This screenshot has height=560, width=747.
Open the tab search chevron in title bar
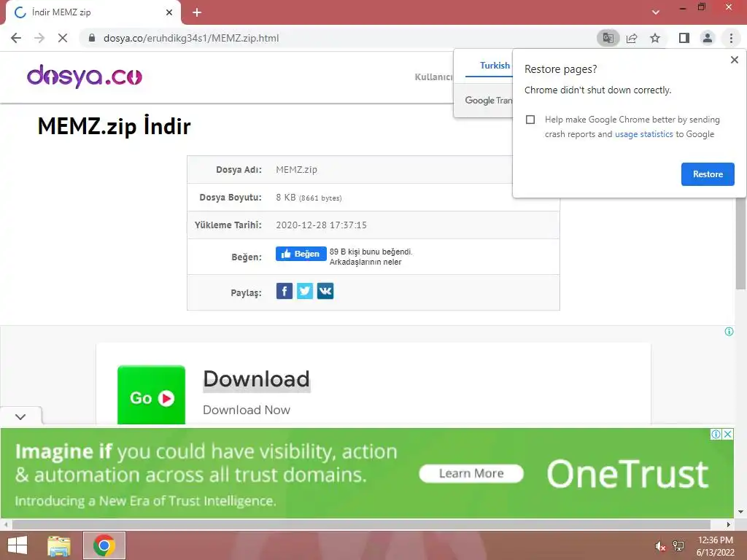coord(656,12)
